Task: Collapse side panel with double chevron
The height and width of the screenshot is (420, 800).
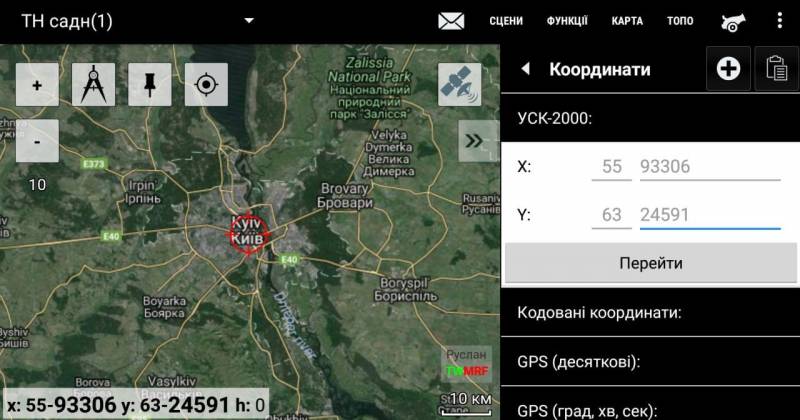Action: click(x=478, y=141)
